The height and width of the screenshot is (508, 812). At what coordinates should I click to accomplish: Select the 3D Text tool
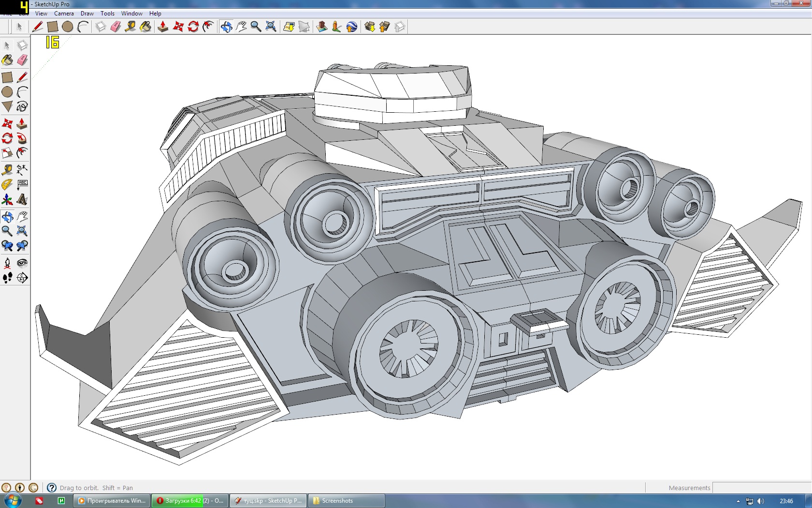pyautogui.click(x=22, y=199)
